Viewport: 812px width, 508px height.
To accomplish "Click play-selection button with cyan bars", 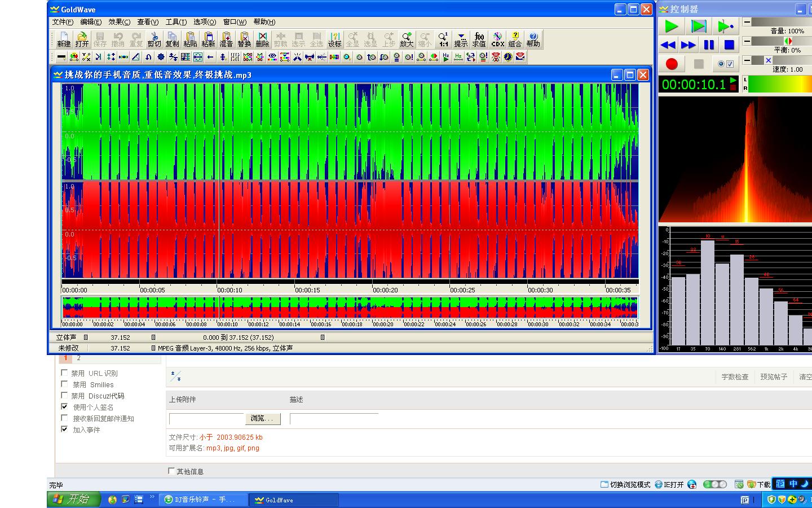I will tap(699, 26).
